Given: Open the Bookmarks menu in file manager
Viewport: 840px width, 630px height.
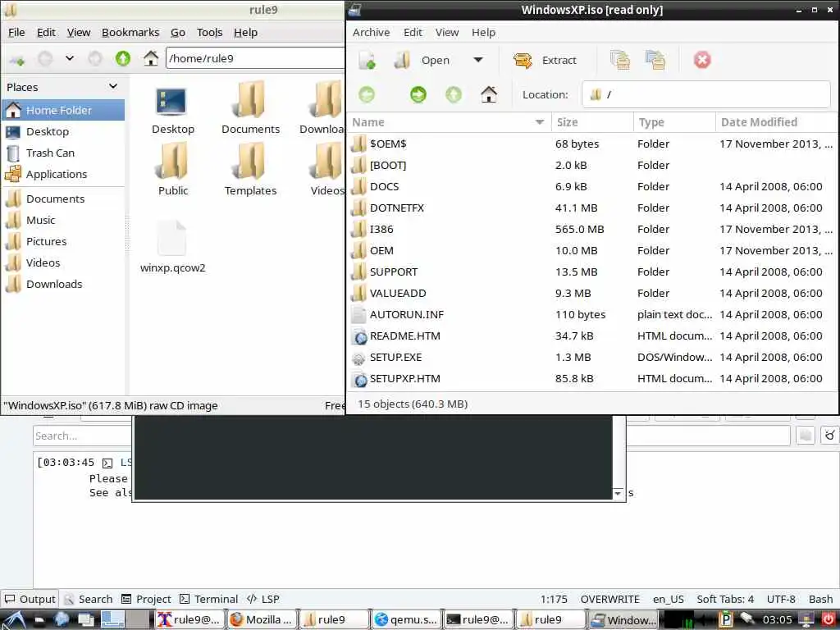Looking at the screenshot, I should pos(130,33).
